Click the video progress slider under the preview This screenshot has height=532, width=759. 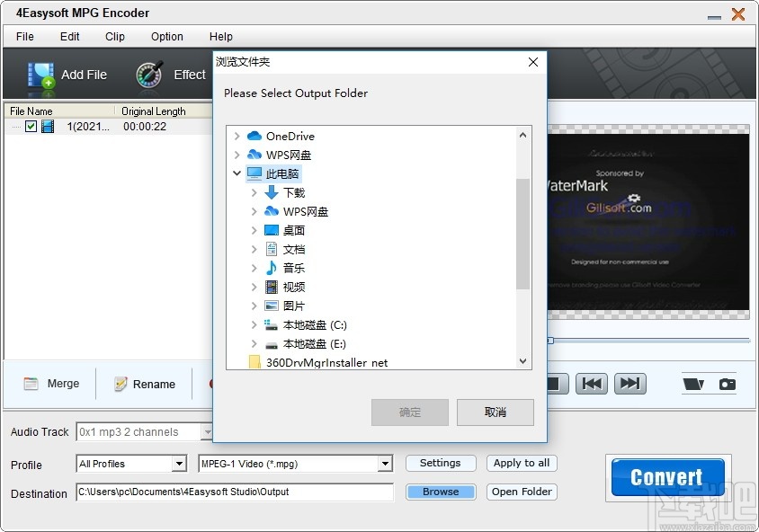coord(649,341)
